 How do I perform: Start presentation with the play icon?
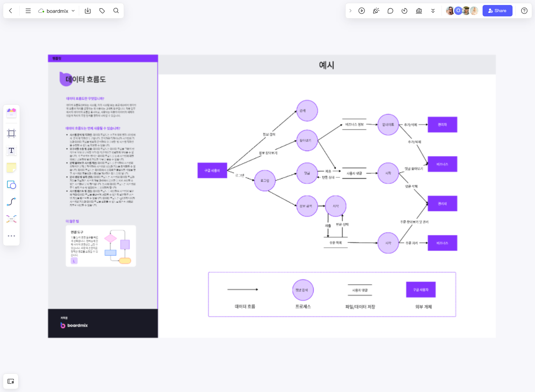point(362,11)
